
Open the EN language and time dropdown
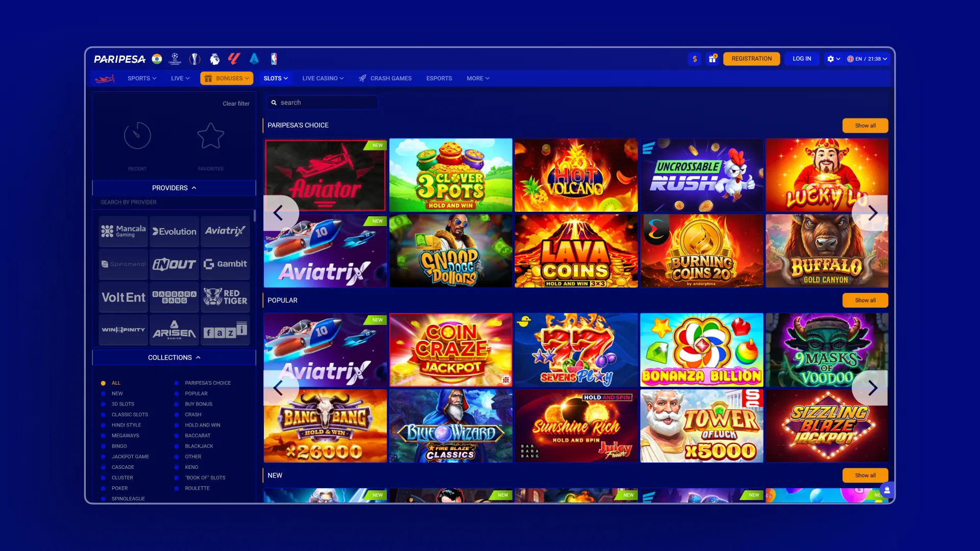point(867,59)
